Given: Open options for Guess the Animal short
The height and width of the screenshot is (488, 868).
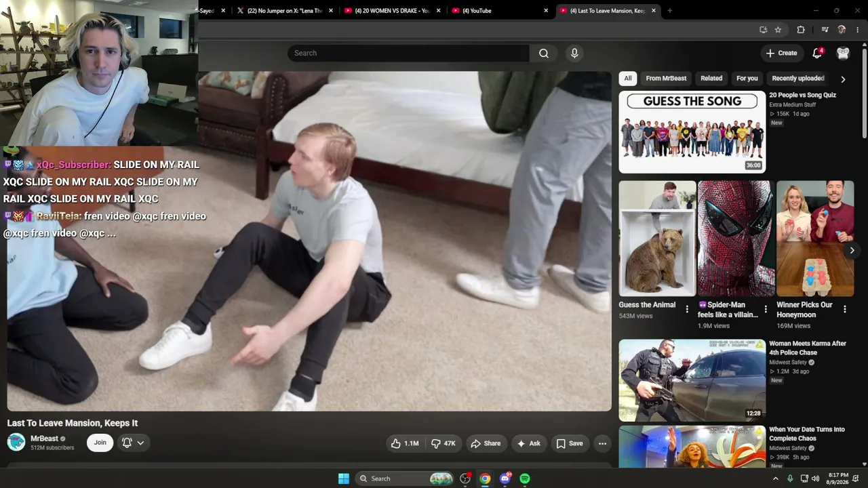Looking at the screenshot, I should point(687,309).
